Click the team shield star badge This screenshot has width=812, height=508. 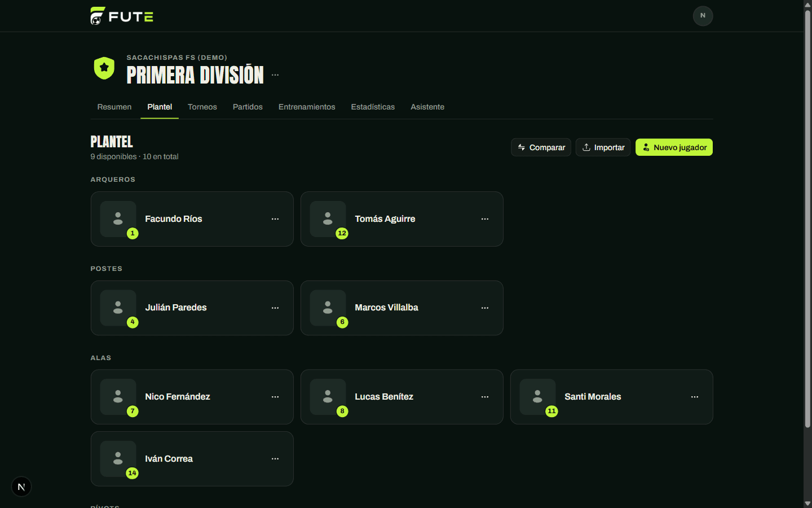pos(104,68)
